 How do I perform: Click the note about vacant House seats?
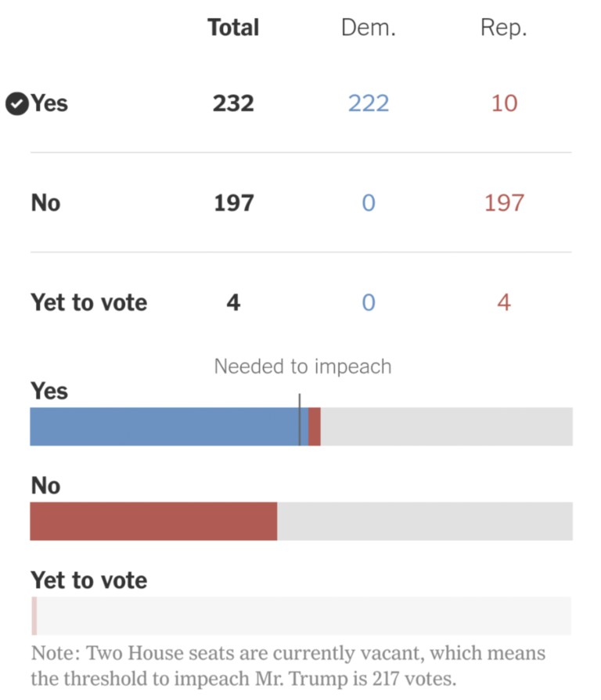pyautogui.click(x=288, y=665)
